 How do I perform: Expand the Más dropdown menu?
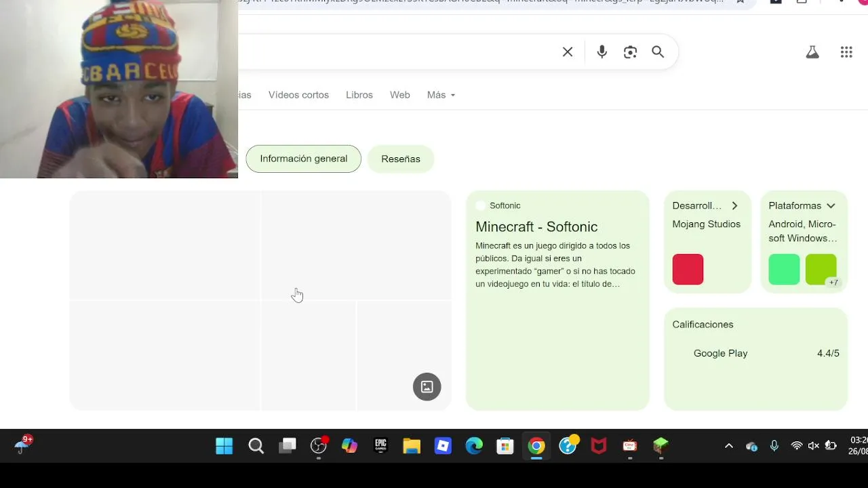click(x=441, y=95)
